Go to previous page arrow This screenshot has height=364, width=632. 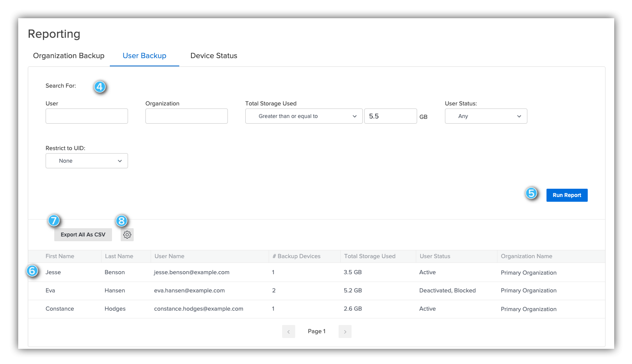tap(289, 331)
